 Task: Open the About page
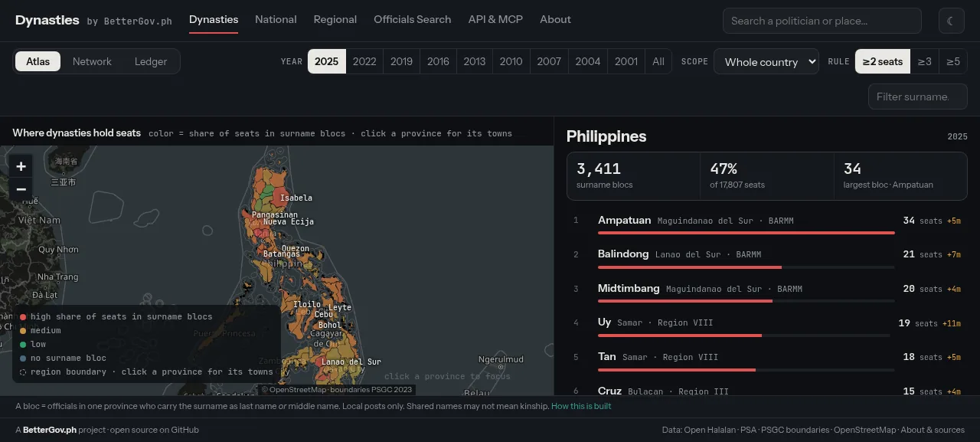(x=555, y=19)
